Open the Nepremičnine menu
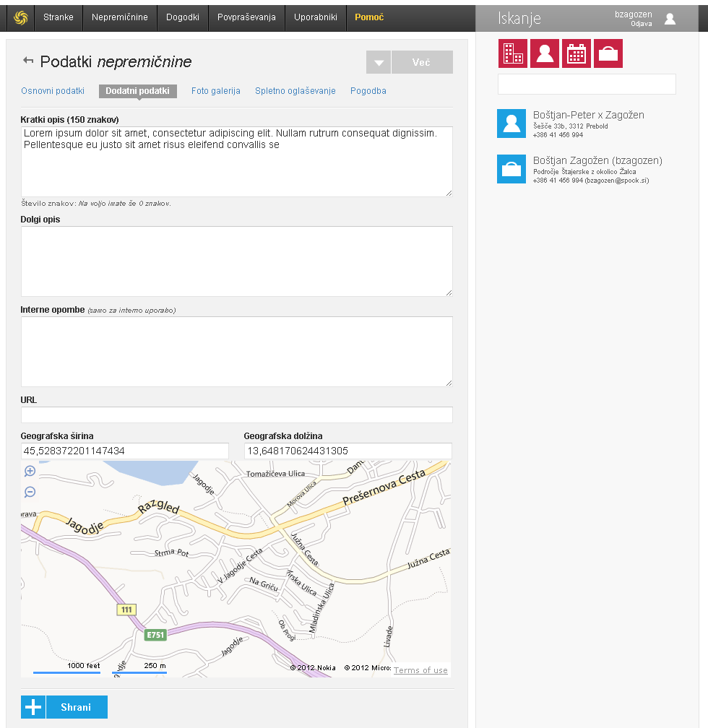 point(120,17)
